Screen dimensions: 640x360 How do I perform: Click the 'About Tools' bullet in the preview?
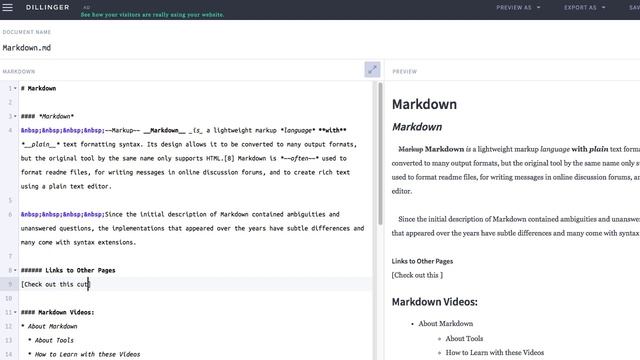pos(464,338)
